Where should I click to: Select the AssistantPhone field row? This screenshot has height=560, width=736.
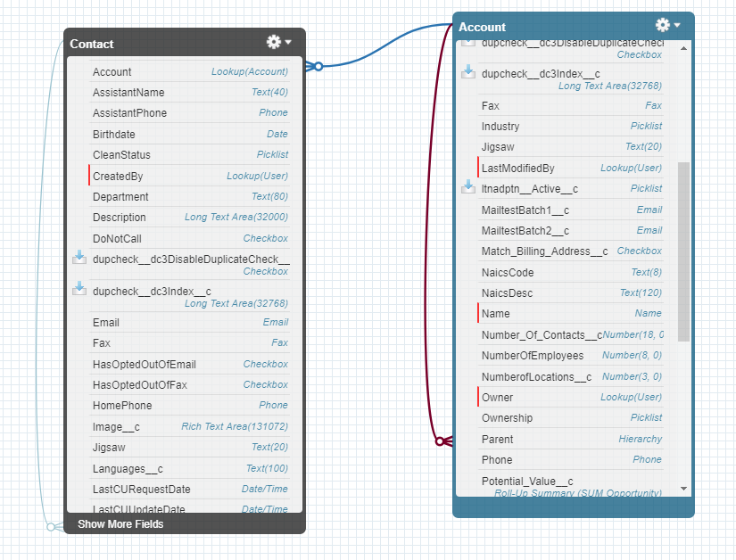click(x=190, y=113)
